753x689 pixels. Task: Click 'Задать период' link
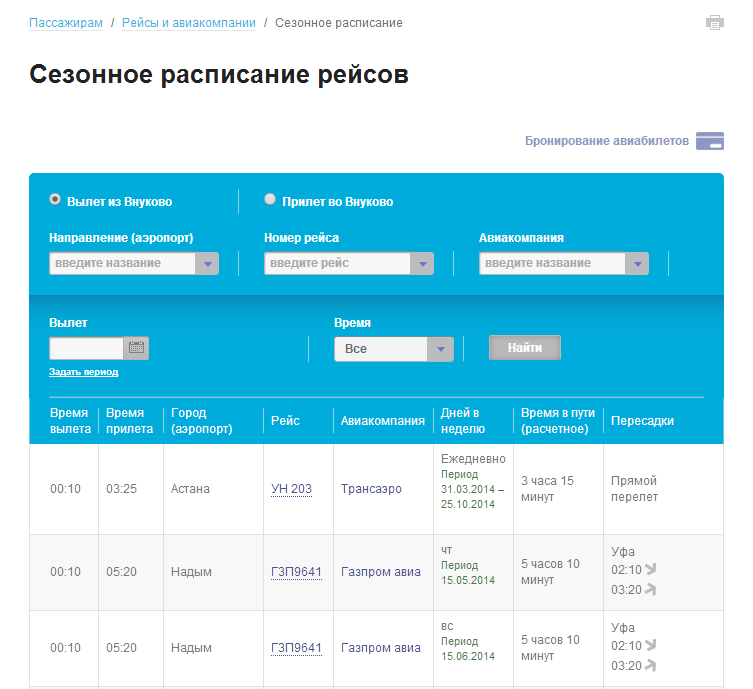tap(83, 372)
